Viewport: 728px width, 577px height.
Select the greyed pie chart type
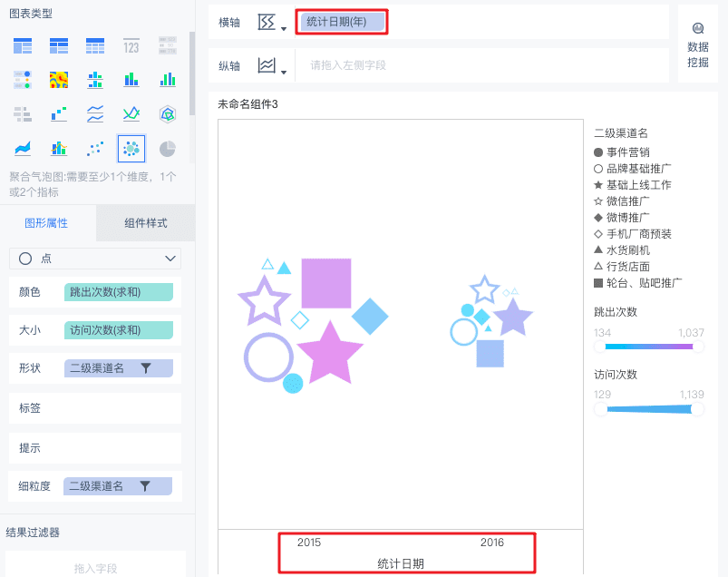click(168, 149)
